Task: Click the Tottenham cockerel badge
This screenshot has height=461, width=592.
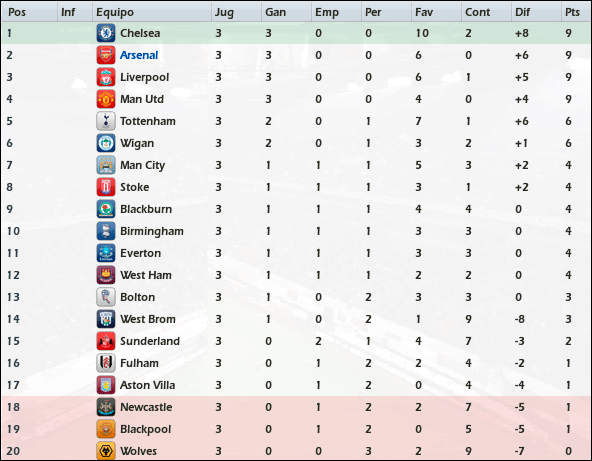Action: pyautogui.click(x=106, y=121)
